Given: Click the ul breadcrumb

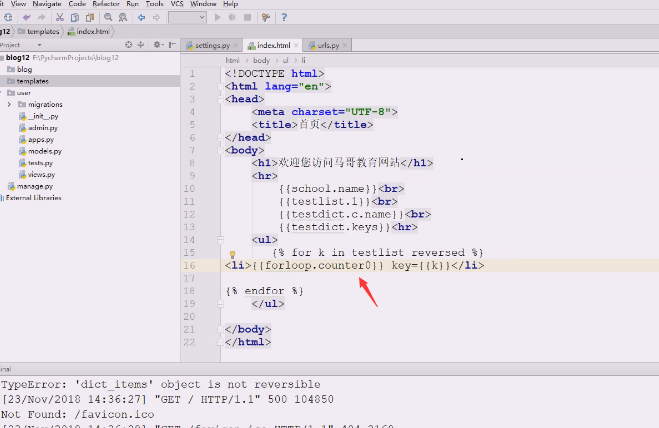Looking at the screenshot, I should (x=285, y=61).
